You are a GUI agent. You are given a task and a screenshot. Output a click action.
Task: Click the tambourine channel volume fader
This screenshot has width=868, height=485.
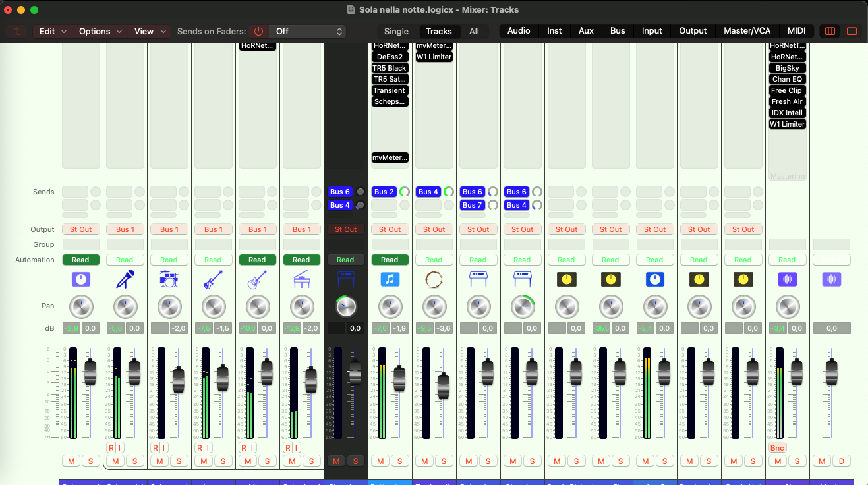444,385
